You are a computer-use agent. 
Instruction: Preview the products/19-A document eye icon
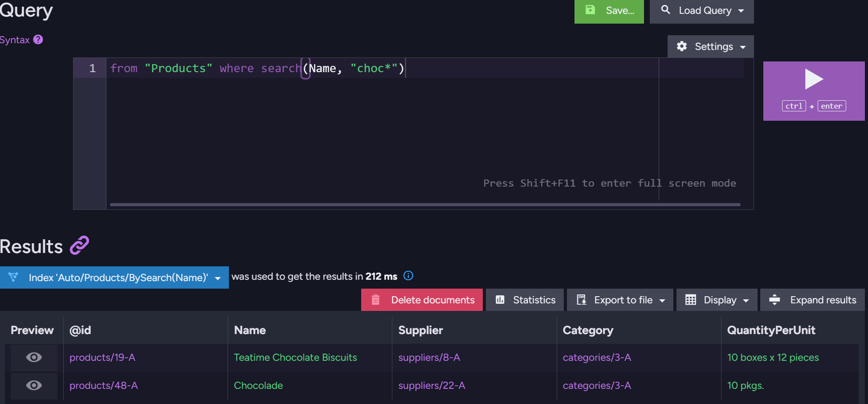(x=34, y=357)
